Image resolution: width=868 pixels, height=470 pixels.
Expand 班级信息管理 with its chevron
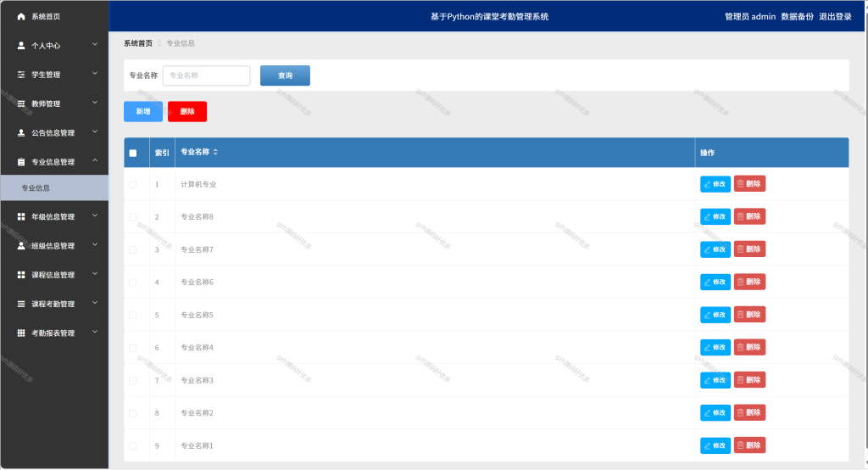pyautogui.click(x=95, y=244)
